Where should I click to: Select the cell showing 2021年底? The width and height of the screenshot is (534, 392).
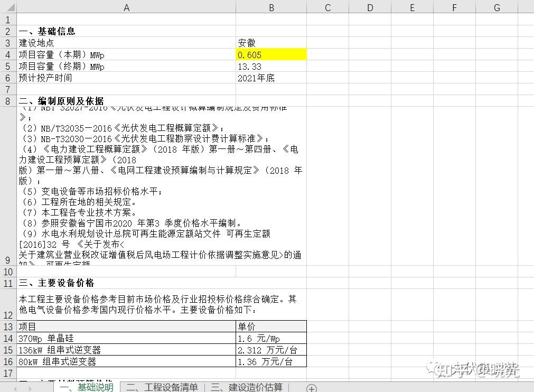271,78
